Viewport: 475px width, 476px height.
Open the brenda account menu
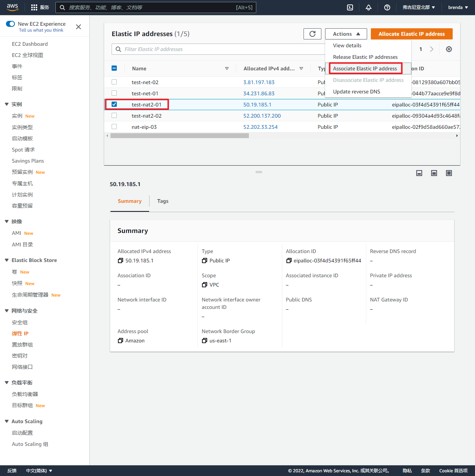[x=458, y=7]
